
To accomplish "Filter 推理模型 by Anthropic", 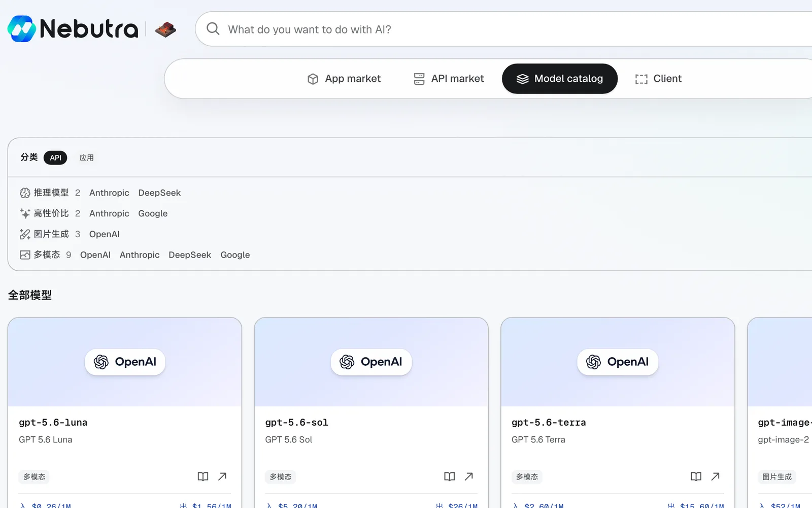I will pos(109,193).
